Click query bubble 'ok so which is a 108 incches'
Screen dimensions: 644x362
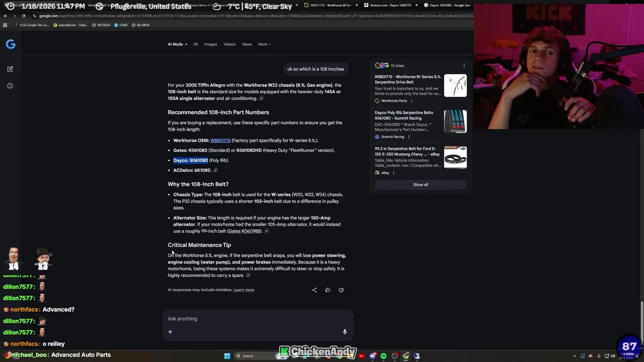(315, 69)
